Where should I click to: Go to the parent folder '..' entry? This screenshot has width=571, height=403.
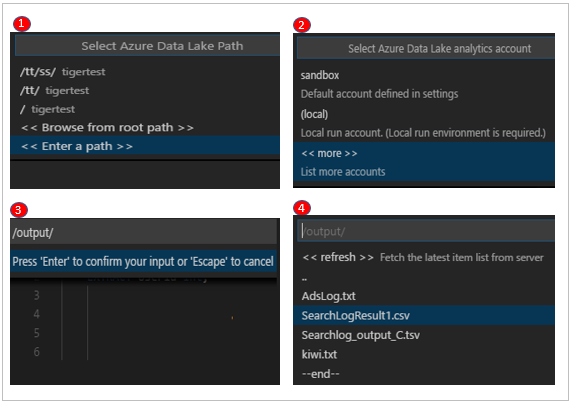pos(424,277)
